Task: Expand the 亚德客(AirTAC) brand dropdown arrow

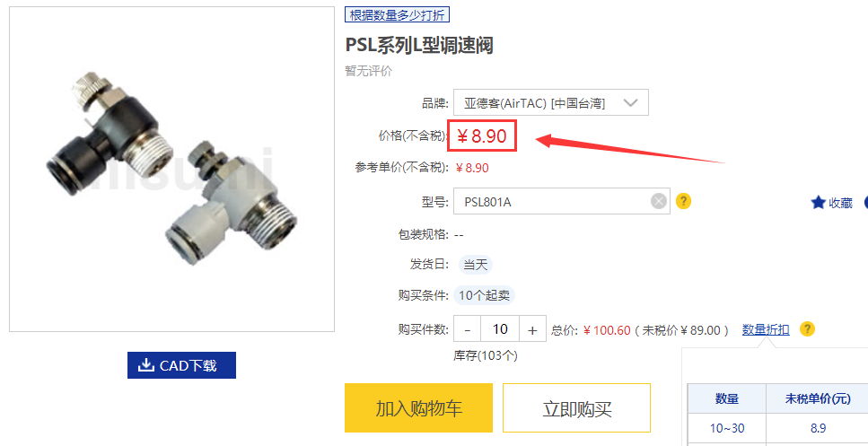Action: coord(631,103)
